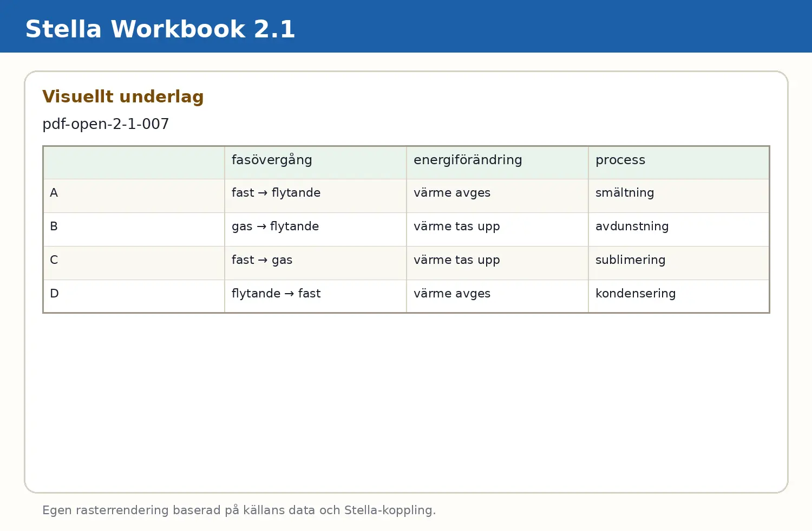Select the Visuellt underlag heading

pos(123,96)
